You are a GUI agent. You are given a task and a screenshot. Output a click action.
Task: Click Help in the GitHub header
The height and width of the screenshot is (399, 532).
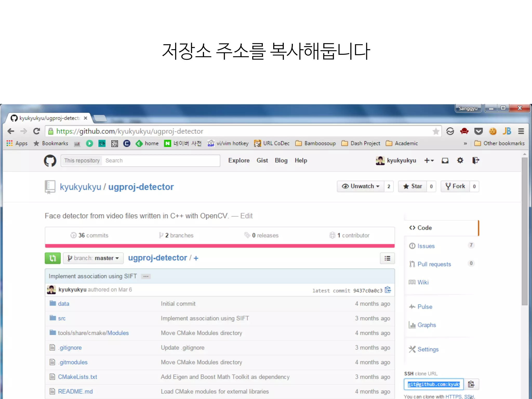coord(301,161)
